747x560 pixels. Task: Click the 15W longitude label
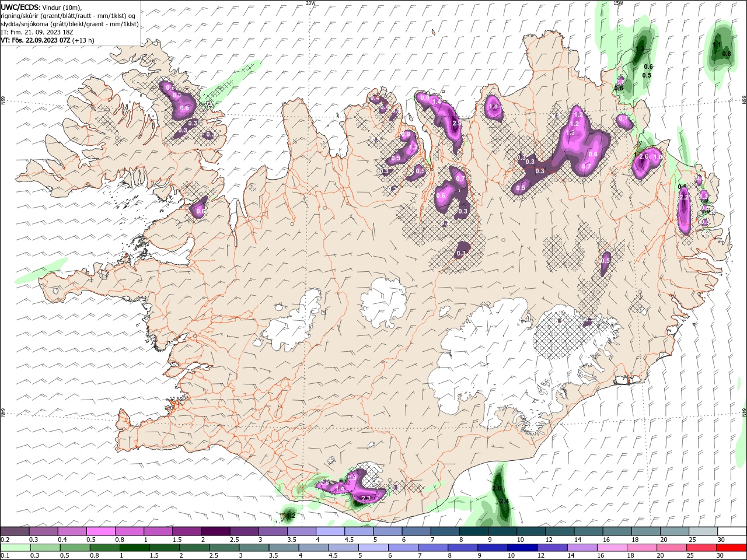(618, 3)
